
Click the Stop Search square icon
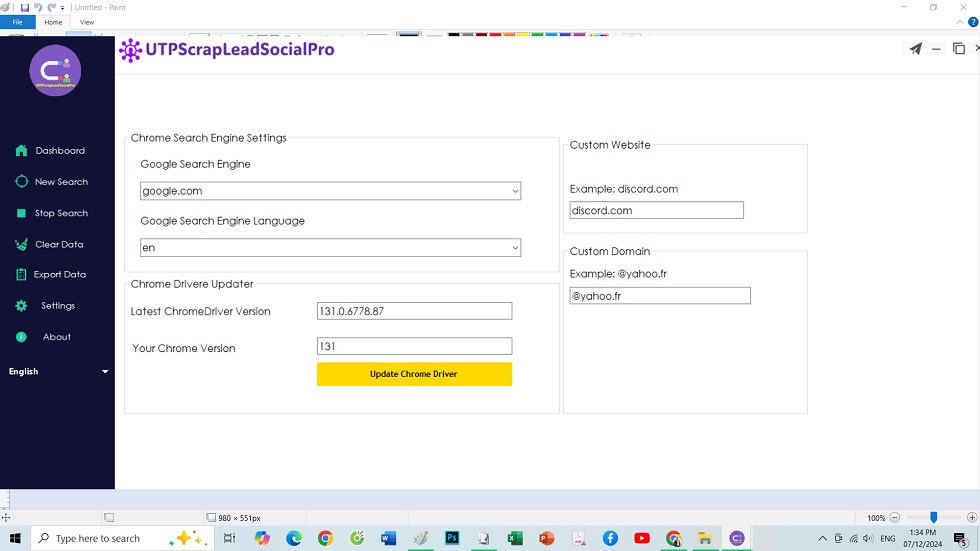[x=21, y=213]
